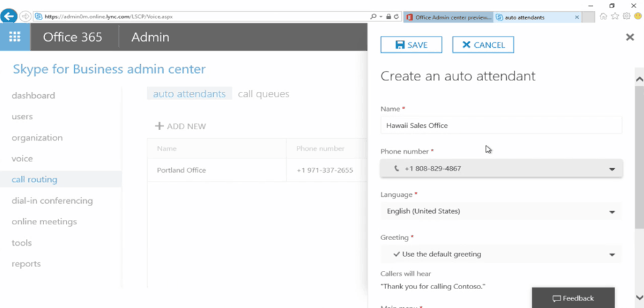Select dial-in conferencing in sidebar
Image resolution: width=644 pixels, height=308 pixels.
(52, 201)
